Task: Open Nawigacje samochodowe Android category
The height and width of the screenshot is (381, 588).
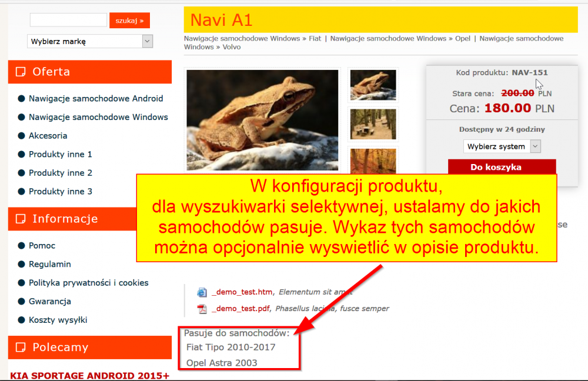Action: point(96,99)
